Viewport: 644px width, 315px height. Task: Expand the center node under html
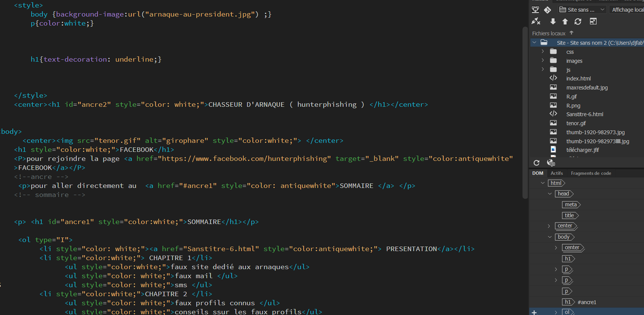click(x=548, y=226)
